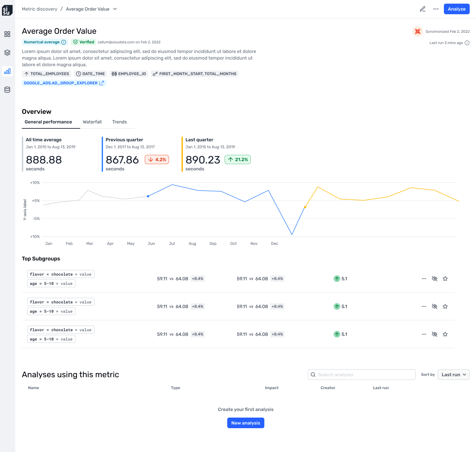Open the Last run sort dropdown
Screen dimensions: 476x452
(x=453, y=375)
